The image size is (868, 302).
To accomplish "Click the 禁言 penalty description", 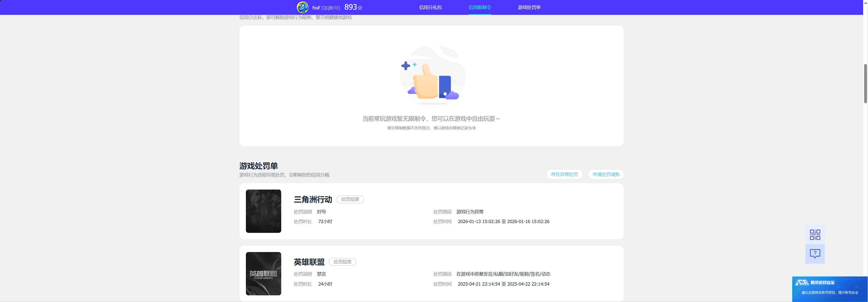I will pyautogui.click(x=321, y=274).
